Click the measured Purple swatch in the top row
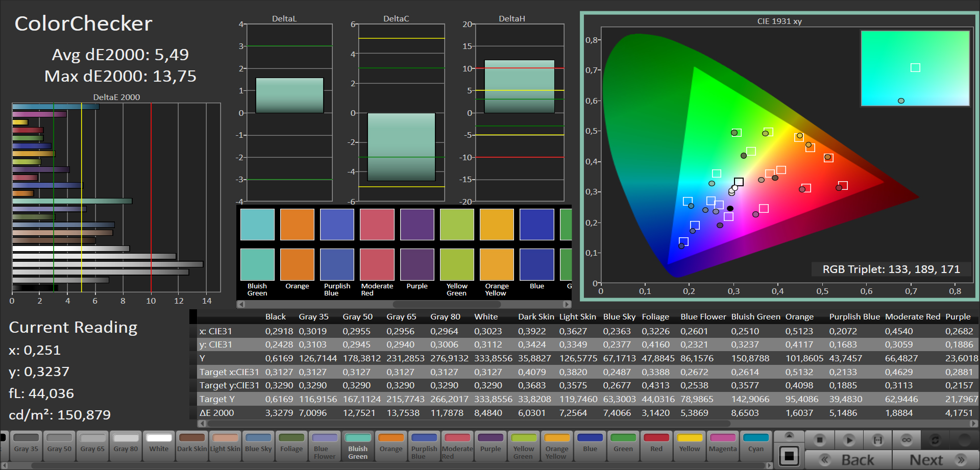Viewport: 980px width, 470px height. tap(417, 225)
